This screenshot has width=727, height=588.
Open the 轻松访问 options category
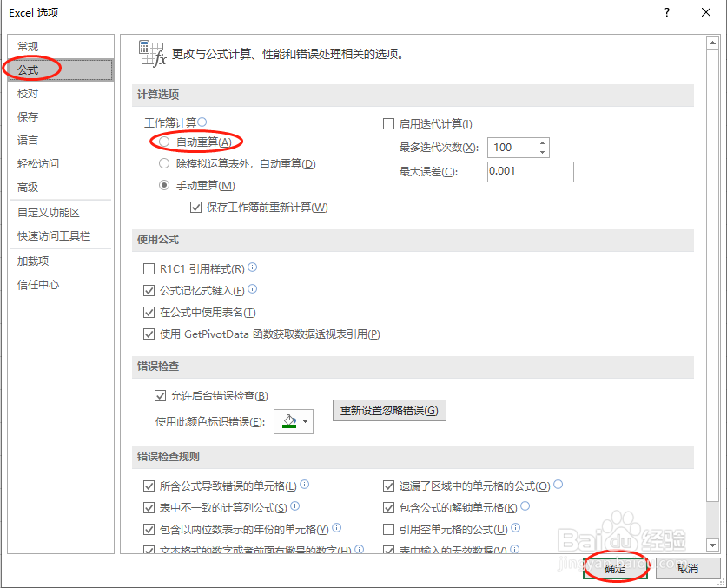[x=61, y=163]
